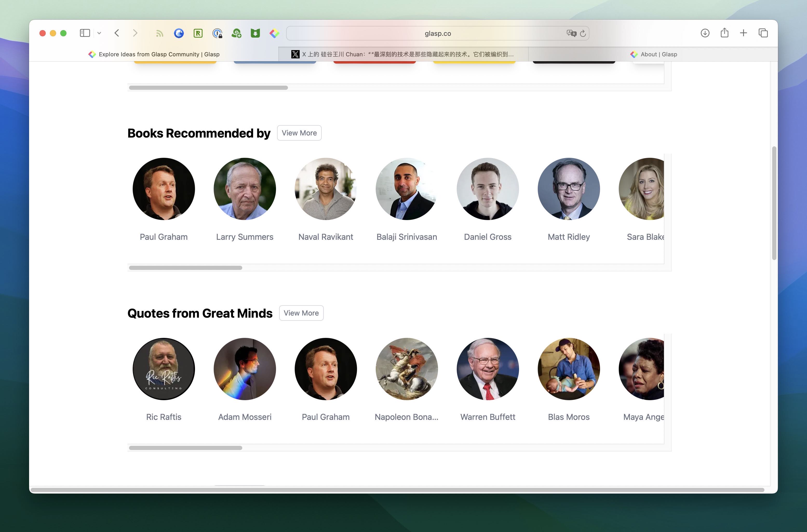Viewport: 807px width, 532px height.
Task: Go back to the previous page
Action: click(x=117, y=33)
